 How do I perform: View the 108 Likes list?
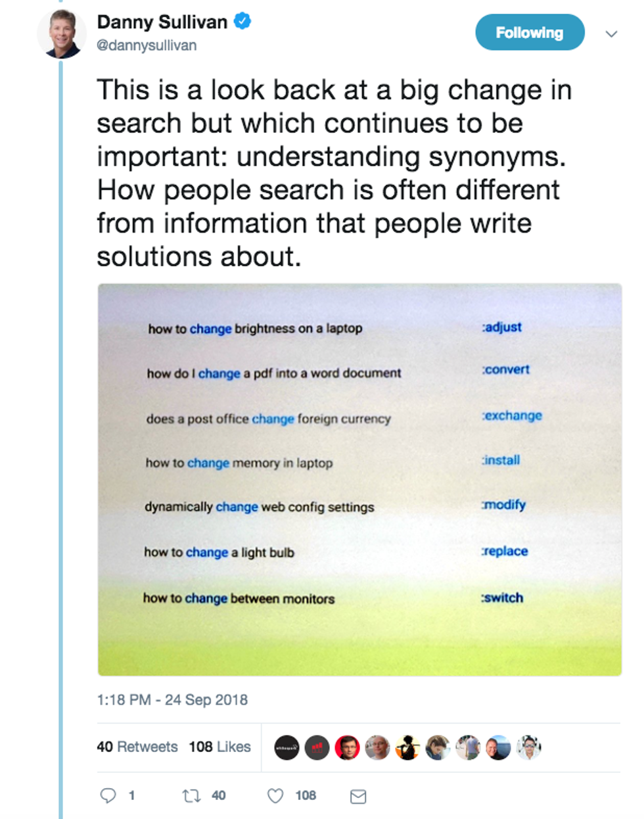(x=219, y=747)
